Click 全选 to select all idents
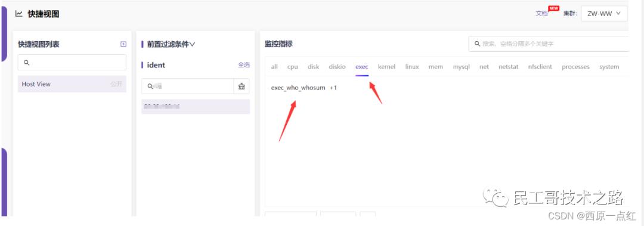This screenshot has width=644, height=226. tap(244, 64)
